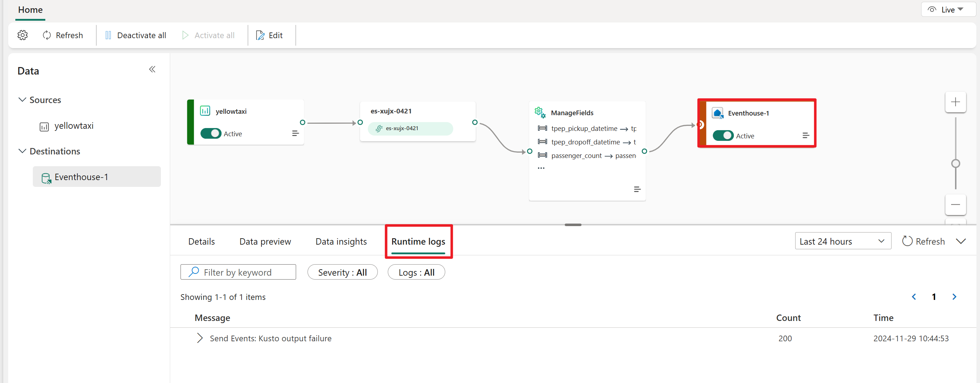The image size is (980, 383).
Task: Select the es-xujx-0421 stream pill
Action: coord(411,128)
